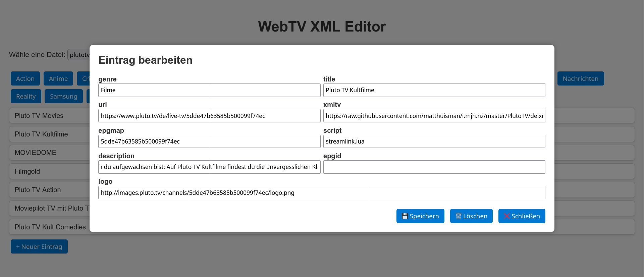Open the Nachrichten genre tab
The width and height of the screenshot is (644, 277).
tap(580, 79)
